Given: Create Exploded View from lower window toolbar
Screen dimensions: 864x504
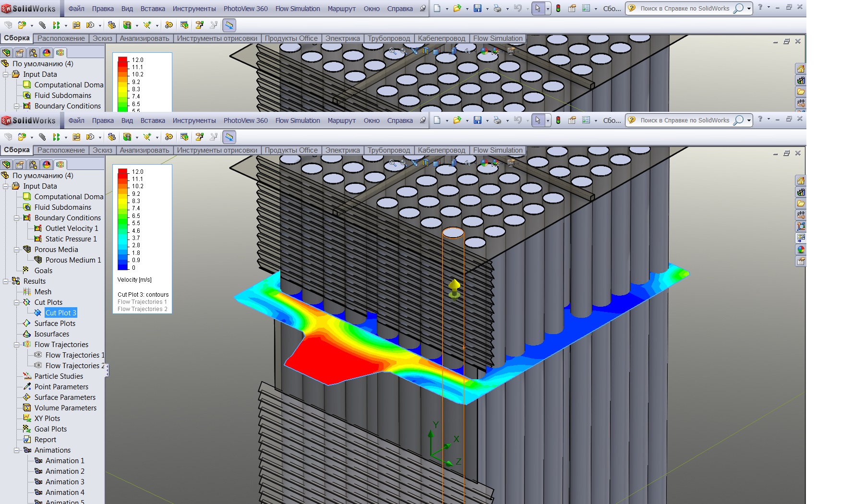Looking at the screenshot, I should [200, 137].
